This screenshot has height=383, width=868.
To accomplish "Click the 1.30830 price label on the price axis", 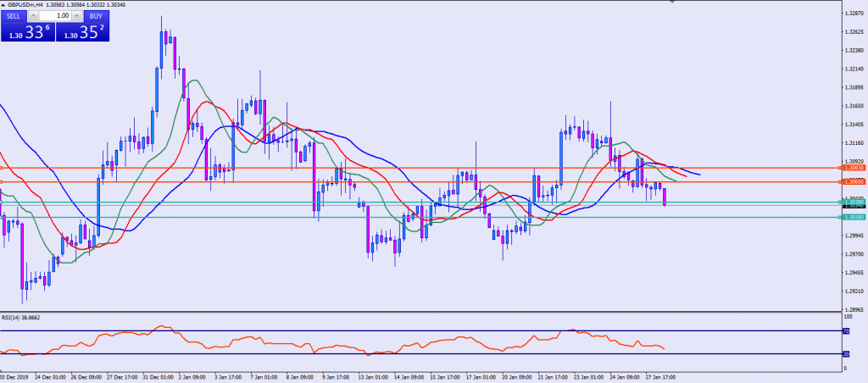I will (852, 169).
